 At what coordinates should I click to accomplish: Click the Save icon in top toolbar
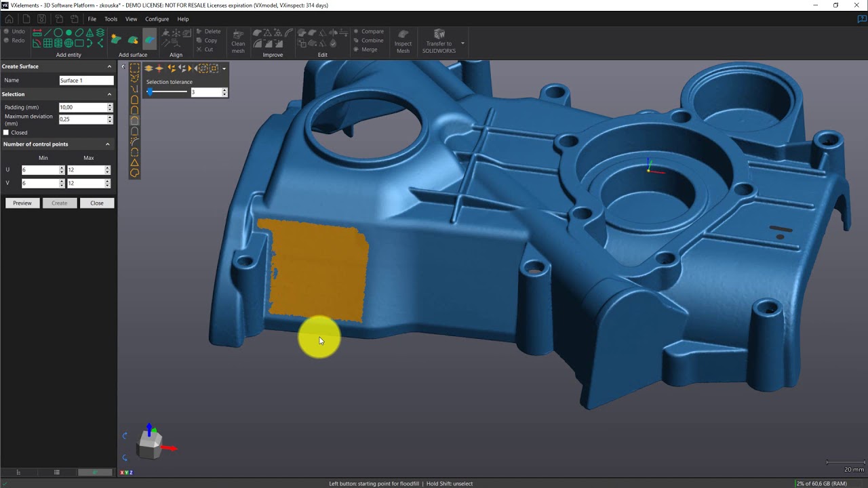(41, 19)
